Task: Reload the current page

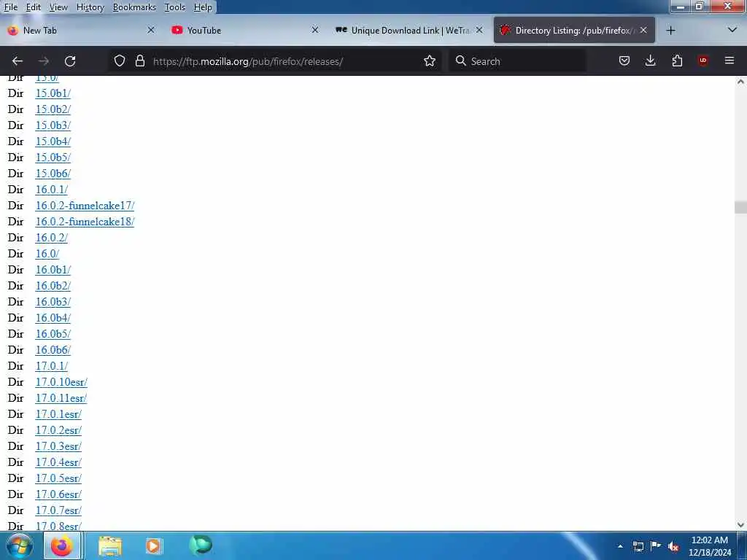Action: [x=70, y=61]
